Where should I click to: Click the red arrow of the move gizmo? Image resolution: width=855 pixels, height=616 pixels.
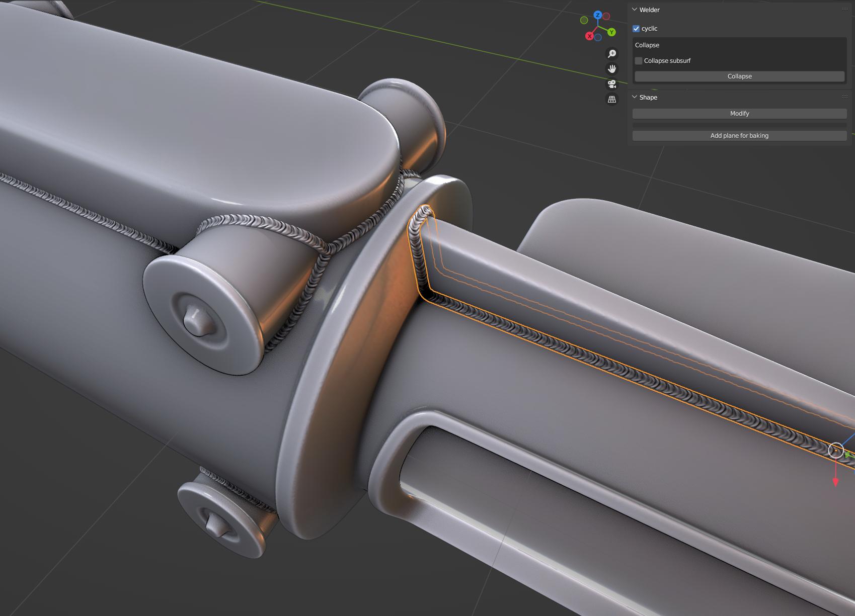point(835,482)
